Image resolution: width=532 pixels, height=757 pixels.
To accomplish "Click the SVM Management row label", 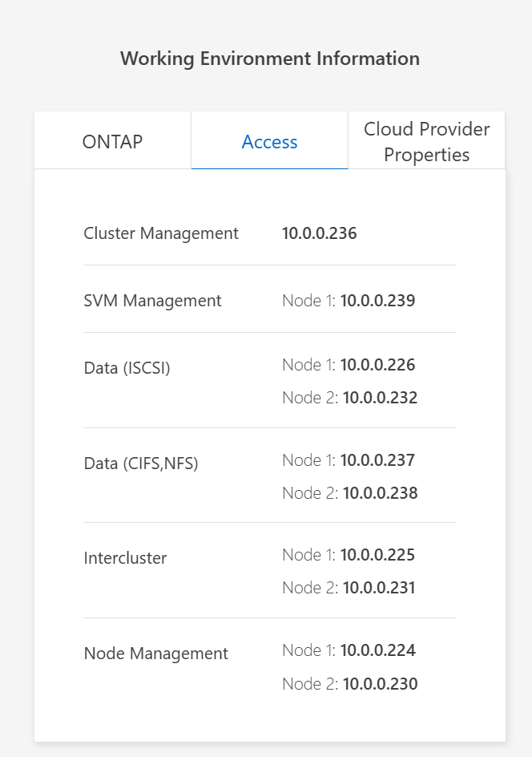I will [152, 301].
